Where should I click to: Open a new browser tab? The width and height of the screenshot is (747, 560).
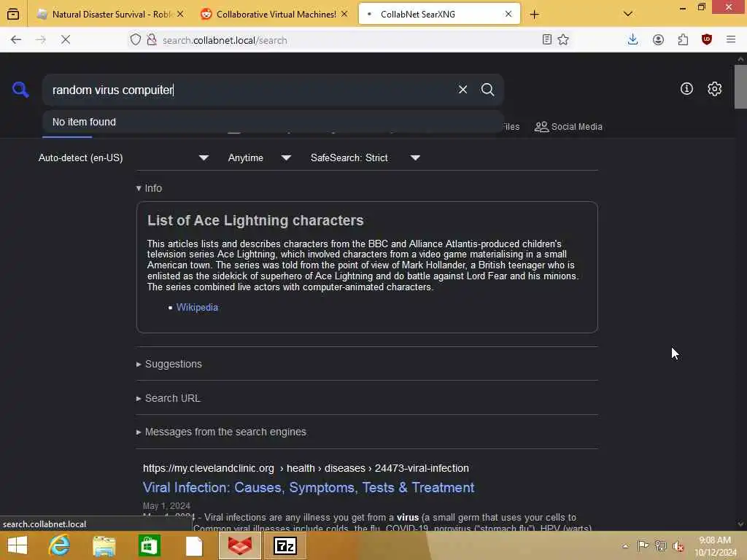click(535, 15)
